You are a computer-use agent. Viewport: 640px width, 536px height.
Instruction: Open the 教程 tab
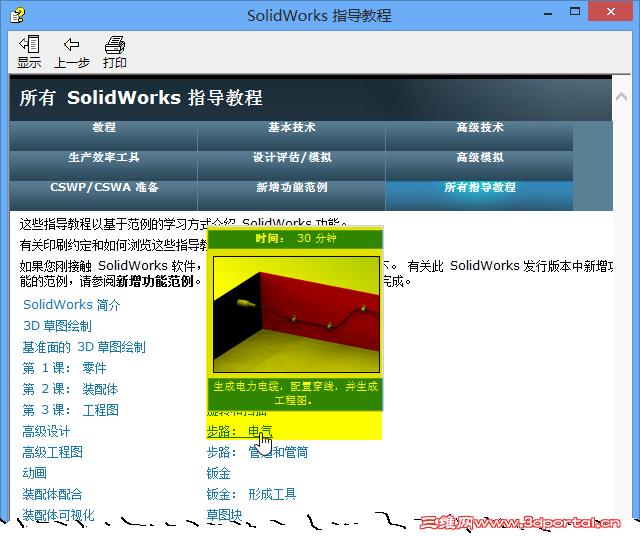pos(104,136)
